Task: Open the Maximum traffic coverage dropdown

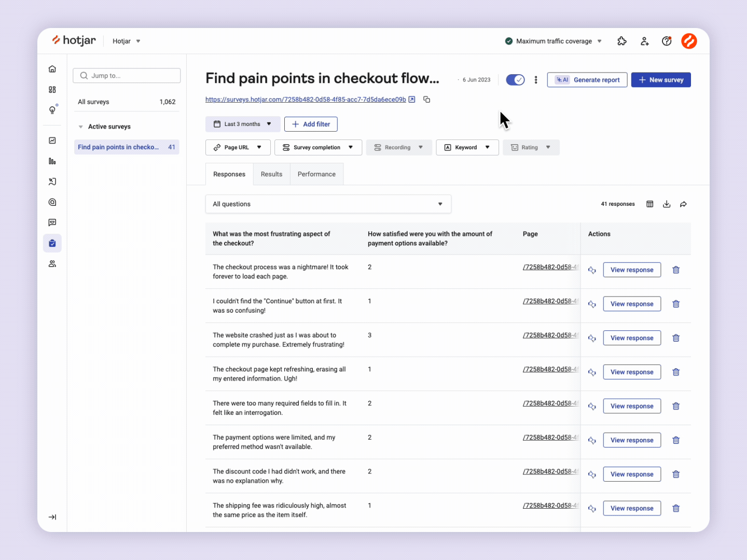Action: click(x=553, y=41)
